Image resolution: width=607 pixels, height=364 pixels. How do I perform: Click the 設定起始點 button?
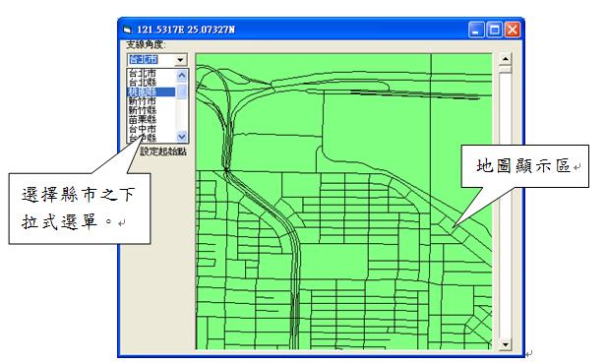coord(163,152)
